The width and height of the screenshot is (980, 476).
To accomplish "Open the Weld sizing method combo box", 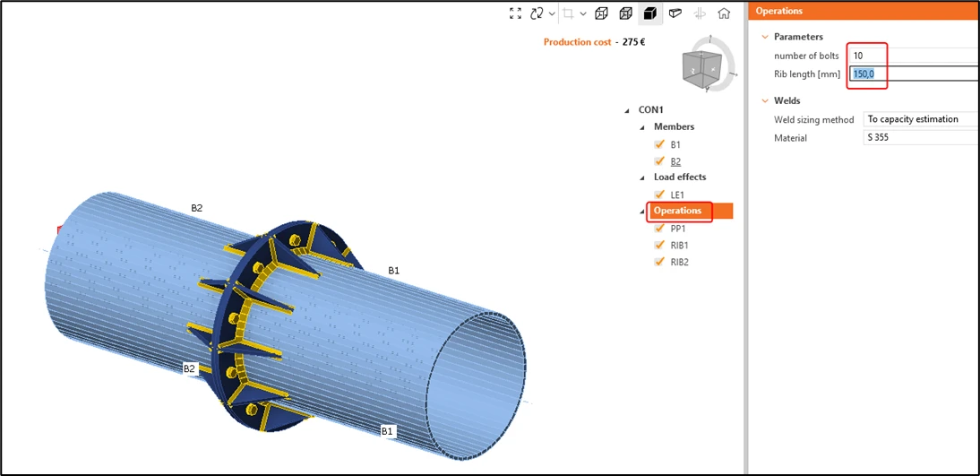I will point(920,119).
